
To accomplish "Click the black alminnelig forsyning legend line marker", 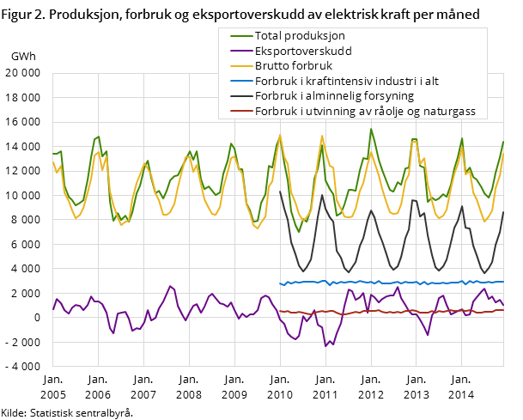I will click(x=240, y=96).
